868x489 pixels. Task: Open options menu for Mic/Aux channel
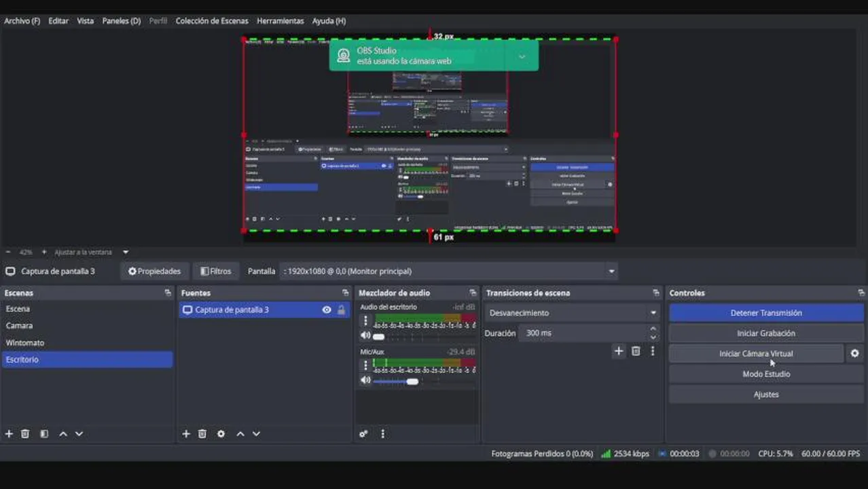365,365
